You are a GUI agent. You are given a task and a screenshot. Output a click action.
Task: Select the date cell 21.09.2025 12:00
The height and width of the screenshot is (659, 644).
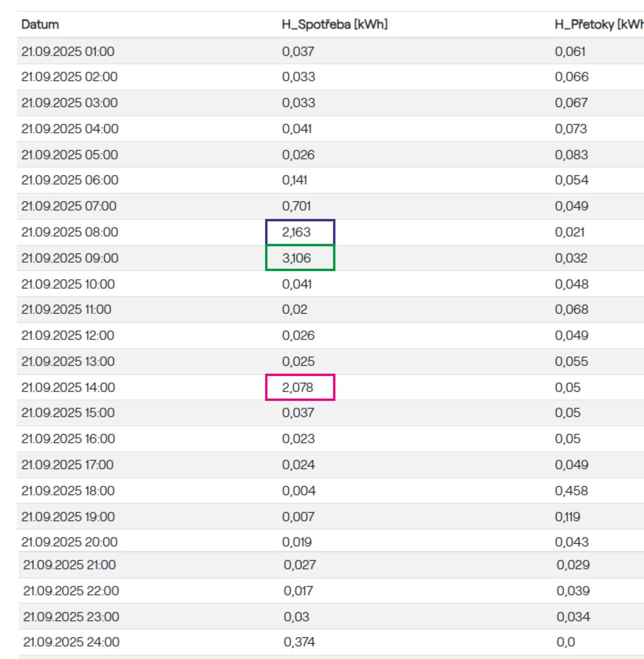(68, 335)
